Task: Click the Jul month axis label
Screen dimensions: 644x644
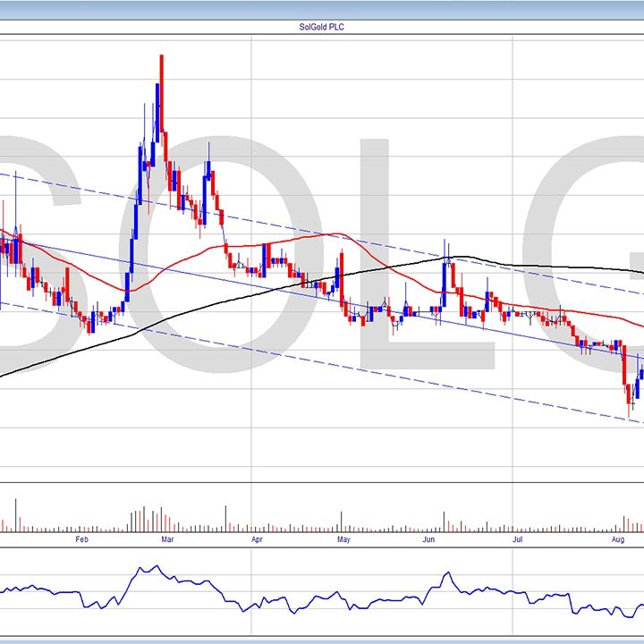Action: point(517,540)
